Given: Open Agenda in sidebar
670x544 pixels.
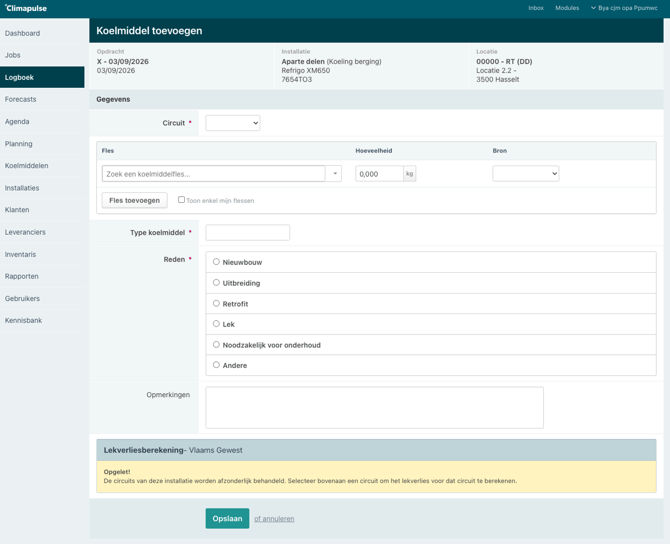Looking at the screenshot, I should pos(42,121).
